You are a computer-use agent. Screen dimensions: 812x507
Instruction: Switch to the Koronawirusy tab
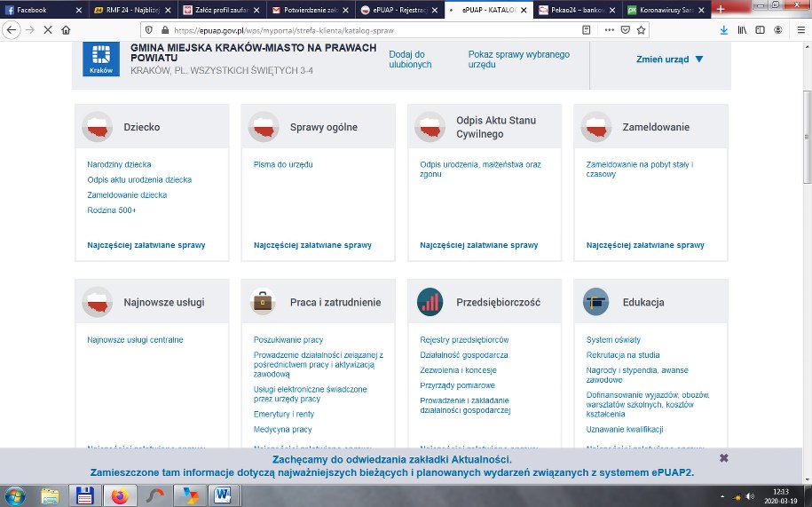[x=666, y=10]
